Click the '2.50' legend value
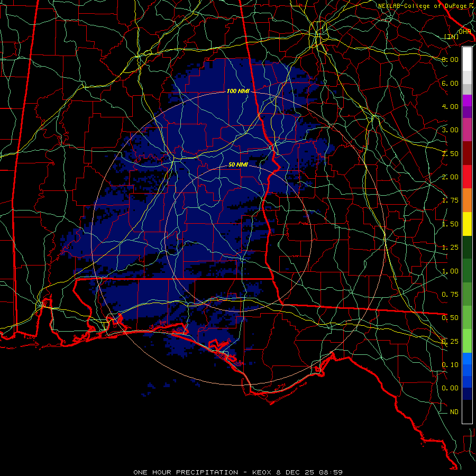The height and width of the screenshot is (476, 476). tap(450, 153)
